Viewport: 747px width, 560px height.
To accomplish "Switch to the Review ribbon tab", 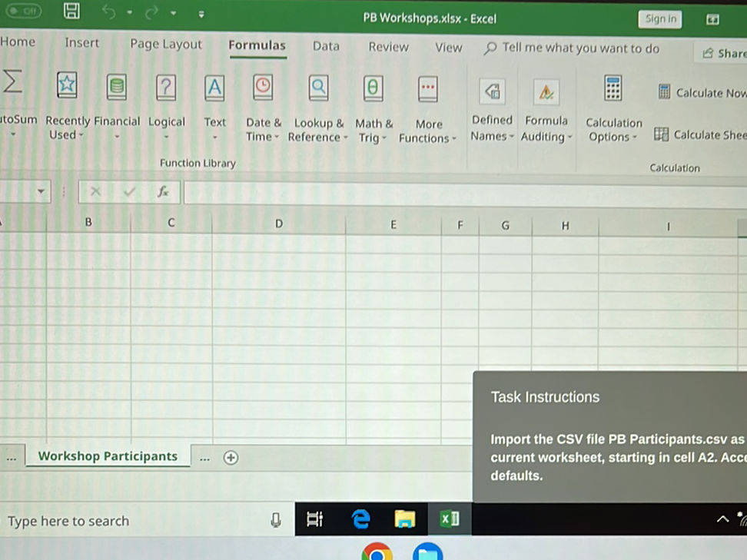I will [388, 47].
